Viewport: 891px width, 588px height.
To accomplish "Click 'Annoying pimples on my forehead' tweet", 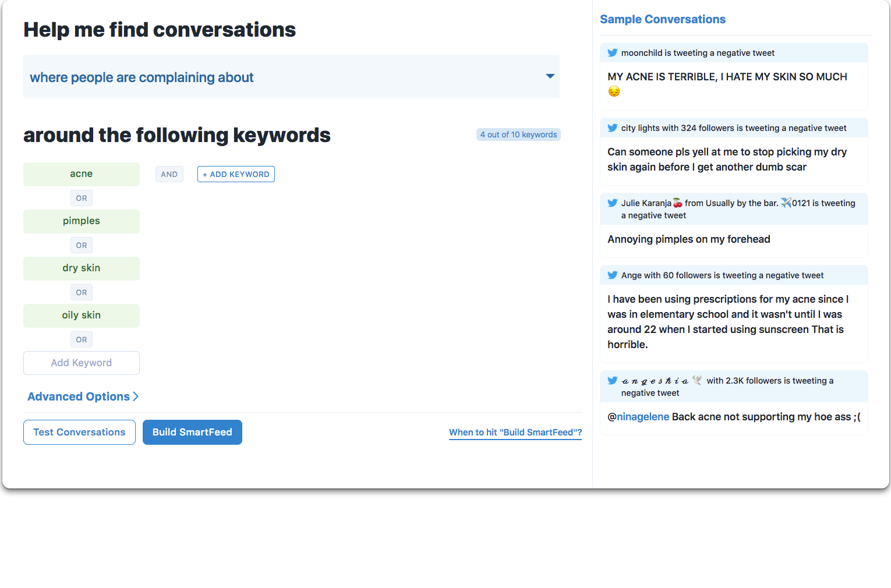I will (689, 239).
